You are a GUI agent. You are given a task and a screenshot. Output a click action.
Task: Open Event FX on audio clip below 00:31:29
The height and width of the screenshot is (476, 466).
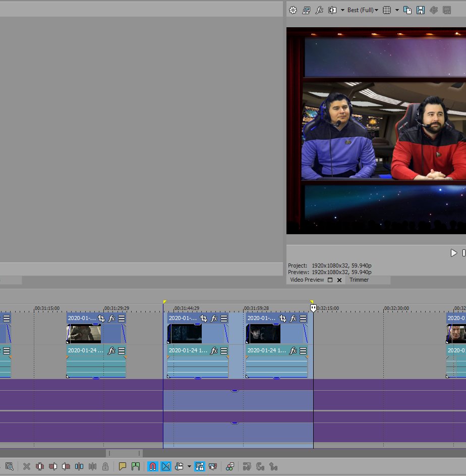point(111,351)
